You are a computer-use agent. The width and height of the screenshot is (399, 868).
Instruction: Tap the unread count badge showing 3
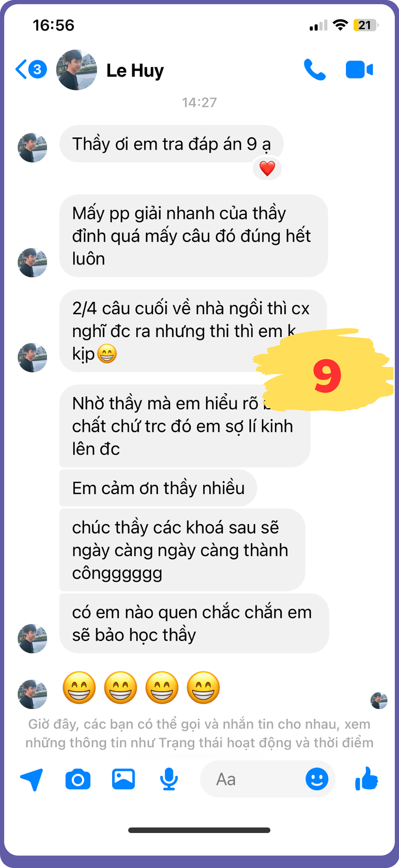click(x=38, y=69)
